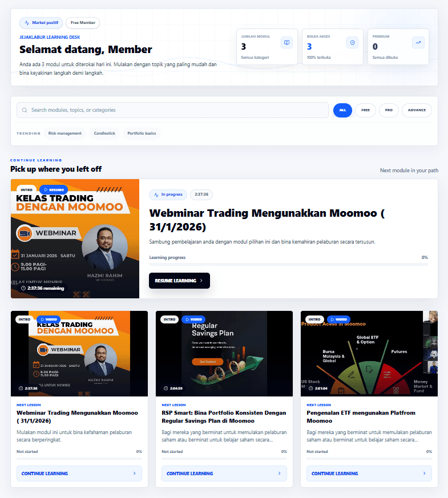Click chevron arrow in Pengenalan ETF Continue Learning button
Viewport: 448px width, 498px height.
(x=424, y=473)
